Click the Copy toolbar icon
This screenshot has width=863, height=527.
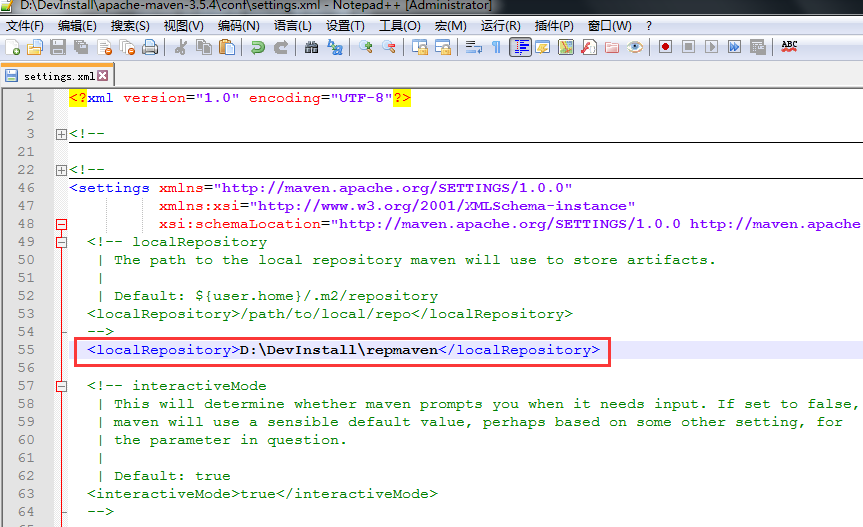tap(204, 47)
